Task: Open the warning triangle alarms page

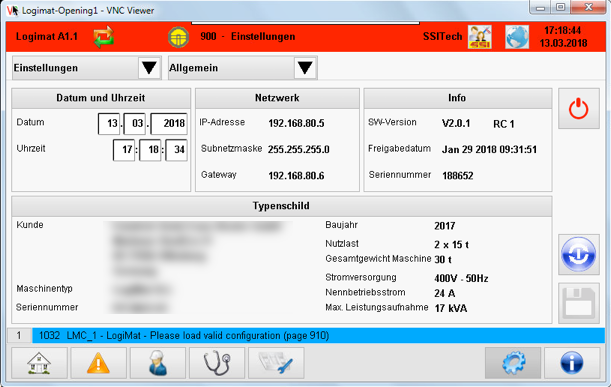Action: pos(98,363)
